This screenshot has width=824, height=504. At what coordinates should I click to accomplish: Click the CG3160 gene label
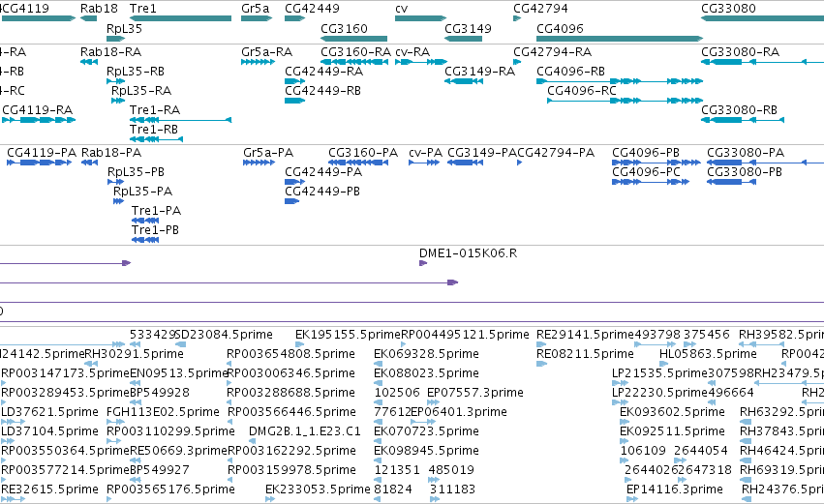[x=344, y=28]
